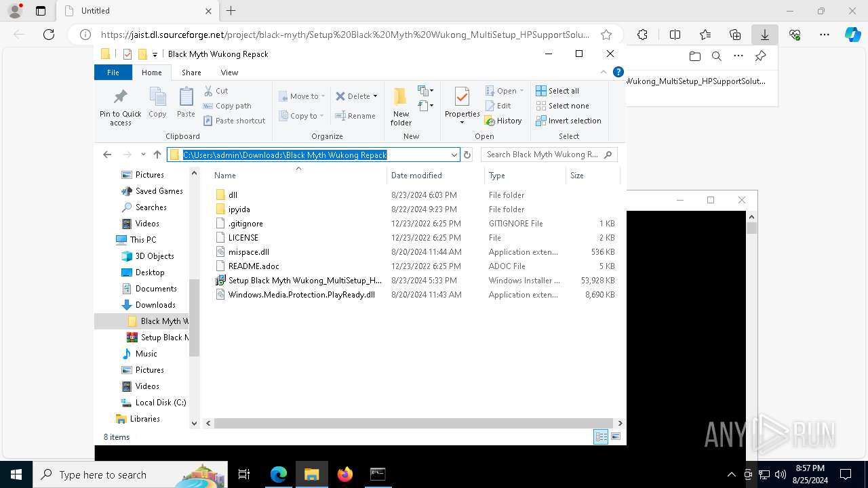This screenshot has width=868, height=488.
Task: Open the Open button dropdown arrow
Action: pos(521,91)
